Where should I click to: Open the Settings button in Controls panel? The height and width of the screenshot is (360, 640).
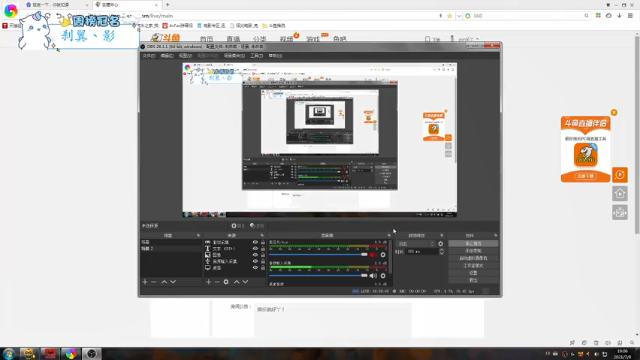coord(473,273)
